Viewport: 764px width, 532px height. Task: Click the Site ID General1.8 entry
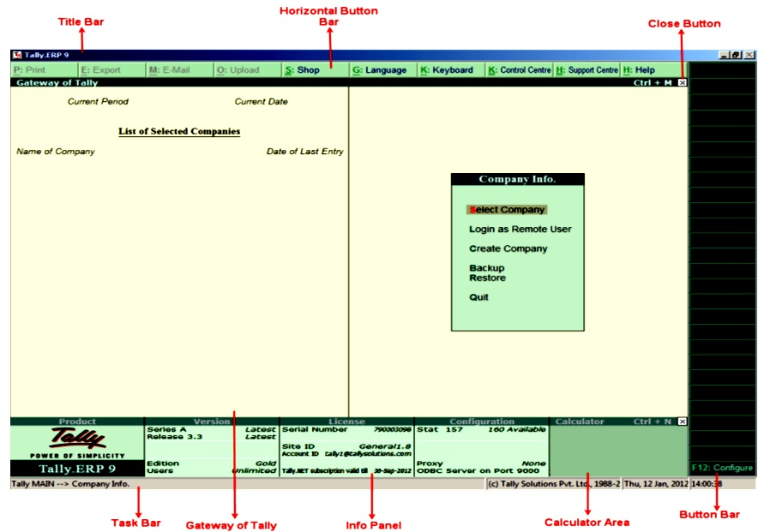click(x=346, y=446)
